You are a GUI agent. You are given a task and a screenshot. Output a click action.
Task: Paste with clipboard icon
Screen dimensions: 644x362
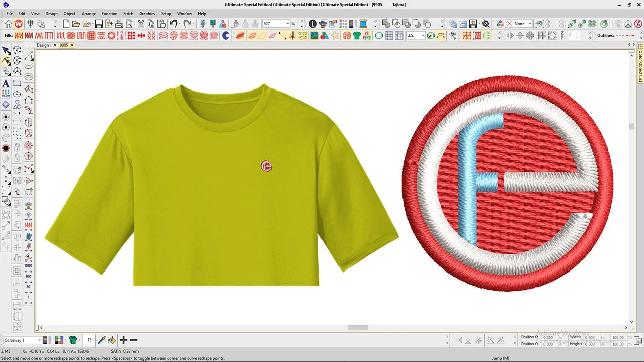point(161,24)
